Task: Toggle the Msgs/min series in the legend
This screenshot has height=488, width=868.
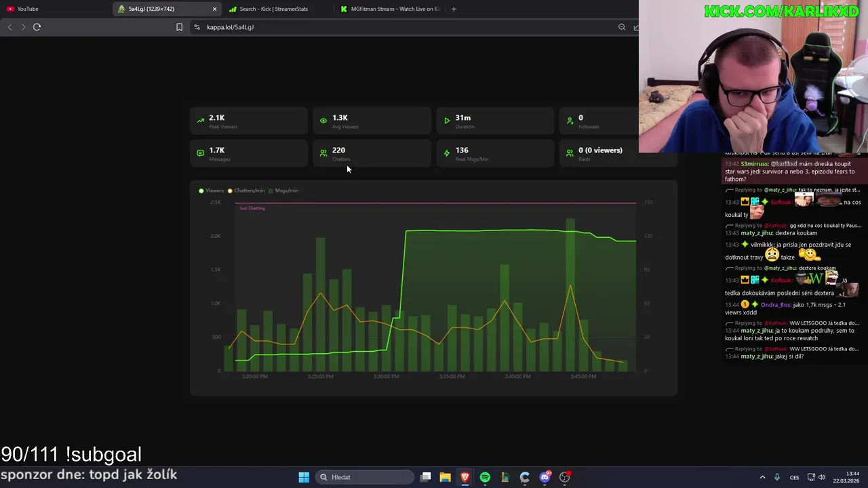Action: pos(283,190)
